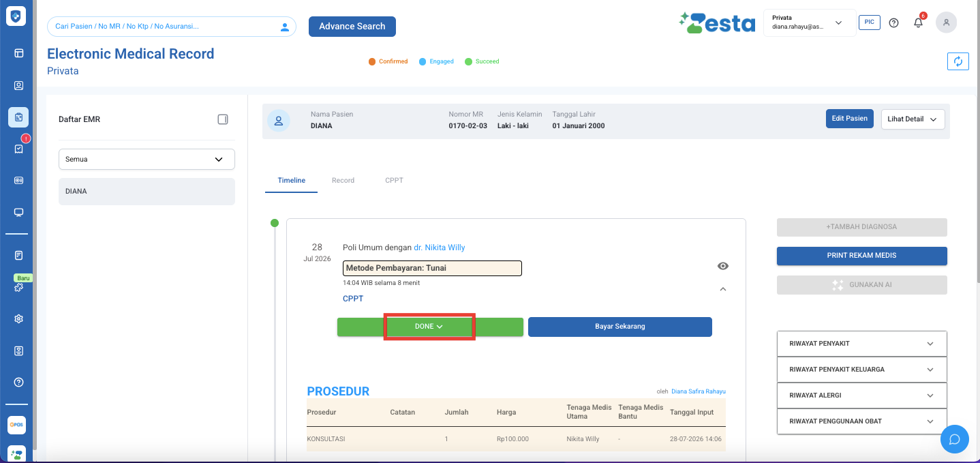Expand the Riwayat Penggunaan Obat section

tap(862, 421)
